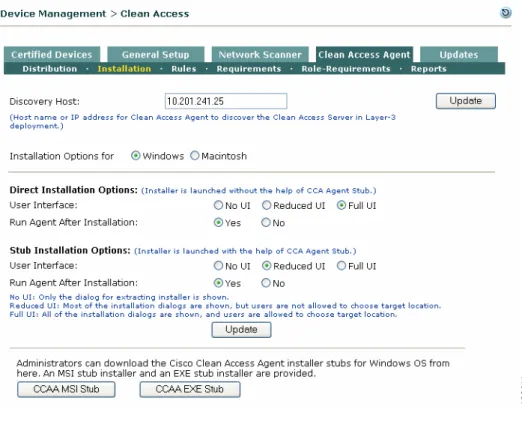The width and height of the screenshot is (522, 439).
Task: Click Update button next to Discovery Host
Action: 466,101
